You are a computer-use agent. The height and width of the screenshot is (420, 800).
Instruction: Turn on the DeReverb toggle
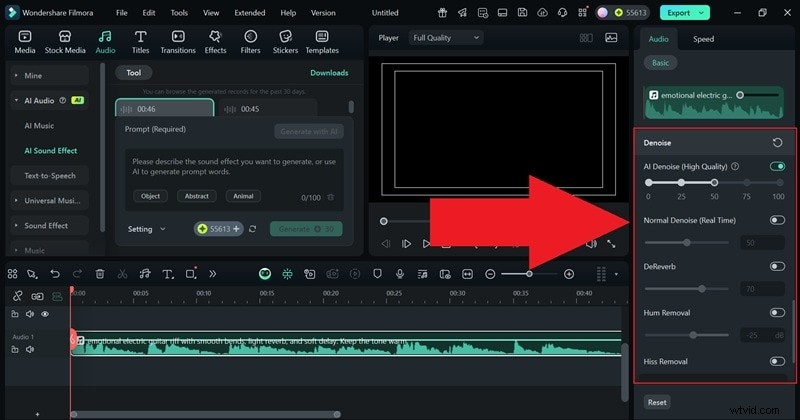tap(777, 266)
